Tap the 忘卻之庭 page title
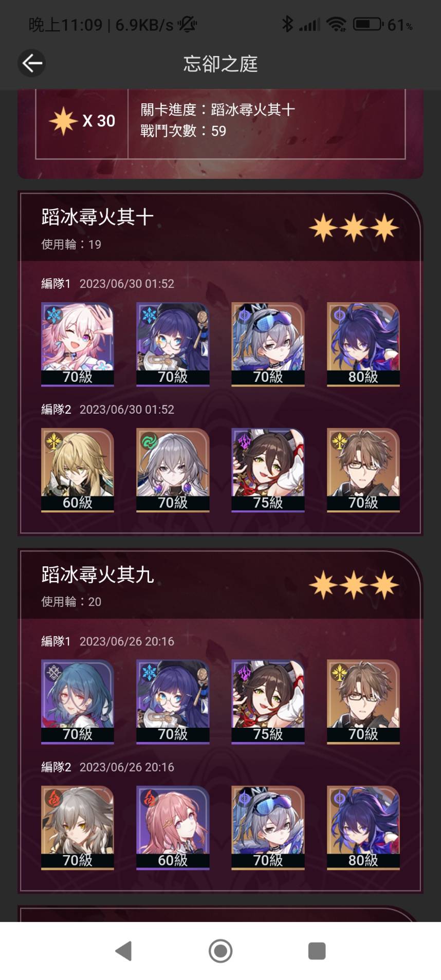This screenshot has width=441, height=980. point(220,64)
